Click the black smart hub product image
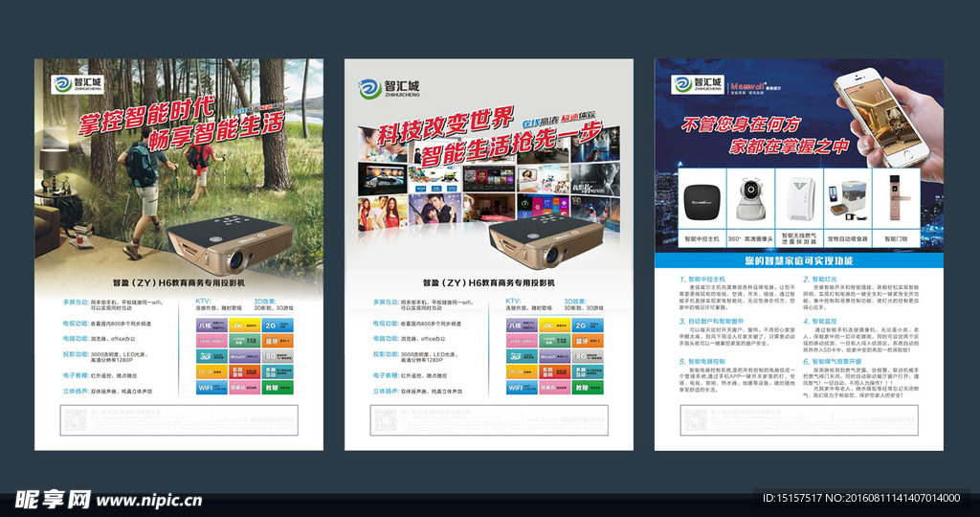The image size is (980, 517). tap(702, 202)
